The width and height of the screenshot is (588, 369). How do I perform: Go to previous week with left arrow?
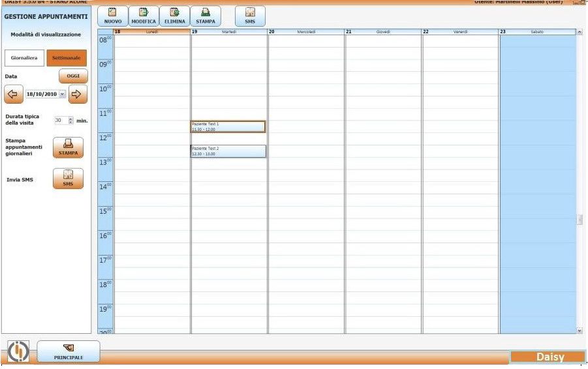tap(13, 94)
